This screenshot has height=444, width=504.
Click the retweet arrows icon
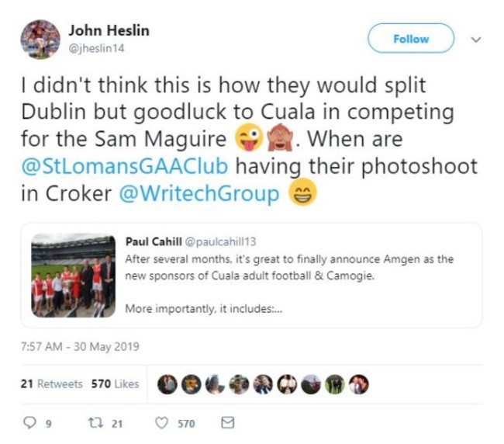tap(95, 423)
